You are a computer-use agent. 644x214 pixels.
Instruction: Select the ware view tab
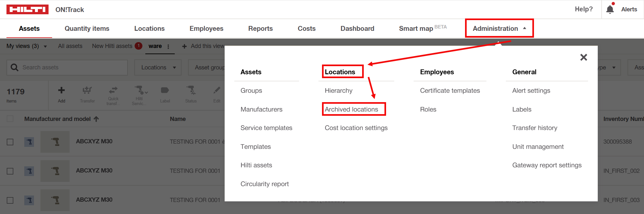[x=155, y=46]
